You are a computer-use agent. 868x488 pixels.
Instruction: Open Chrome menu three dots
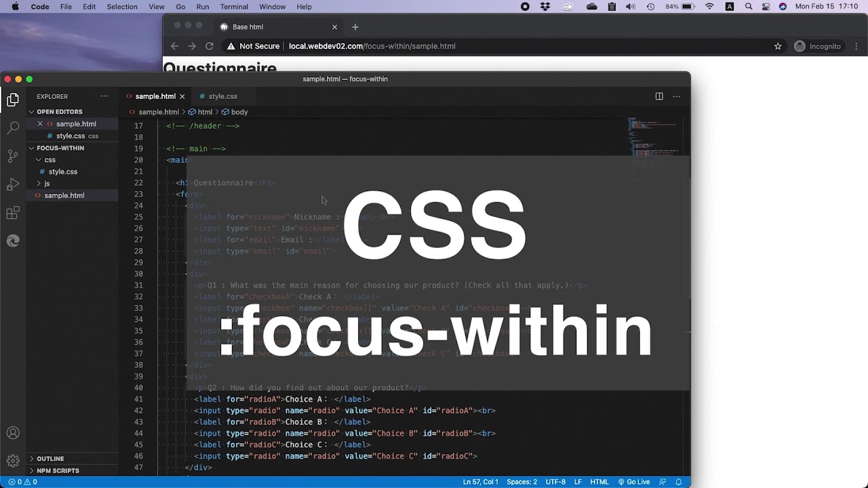pyautogui.click(x=856, y=46)
